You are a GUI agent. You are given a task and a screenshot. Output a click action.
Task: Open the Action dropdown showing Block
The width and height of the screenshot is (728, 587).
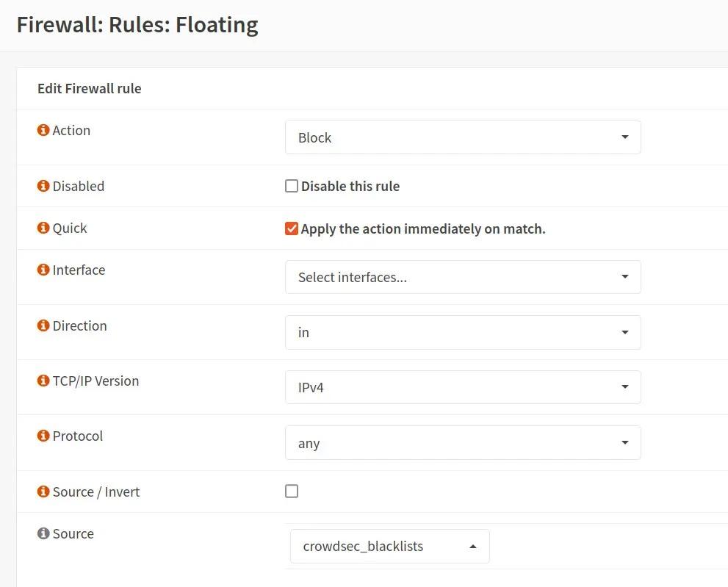click(463, 137)
